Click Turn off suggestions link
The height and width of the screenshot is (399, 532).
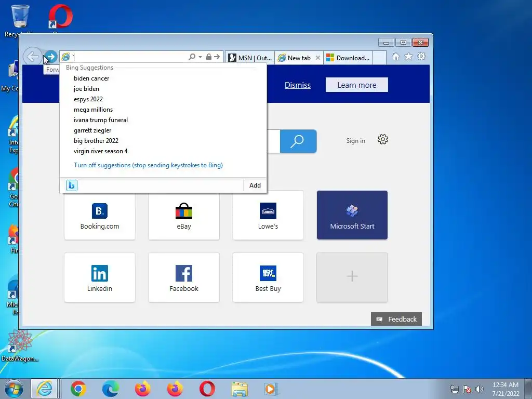(x=148, y=165)
